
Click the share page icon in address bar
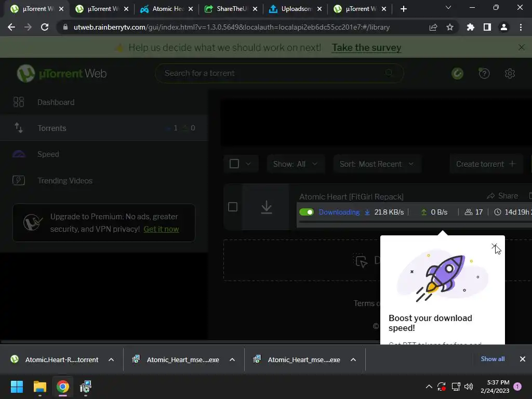(433, 27)
